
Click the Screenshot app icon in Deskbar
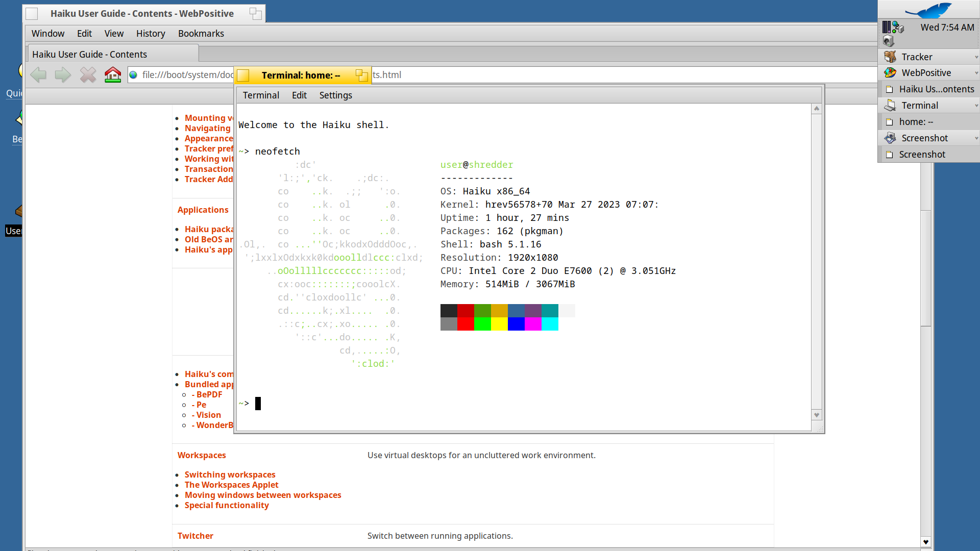(890, 138)
